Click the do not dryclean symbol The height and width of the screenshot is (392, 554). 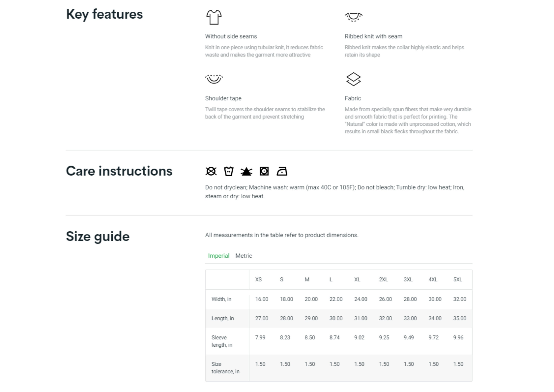pyautogui.click(x=211, y=171)
